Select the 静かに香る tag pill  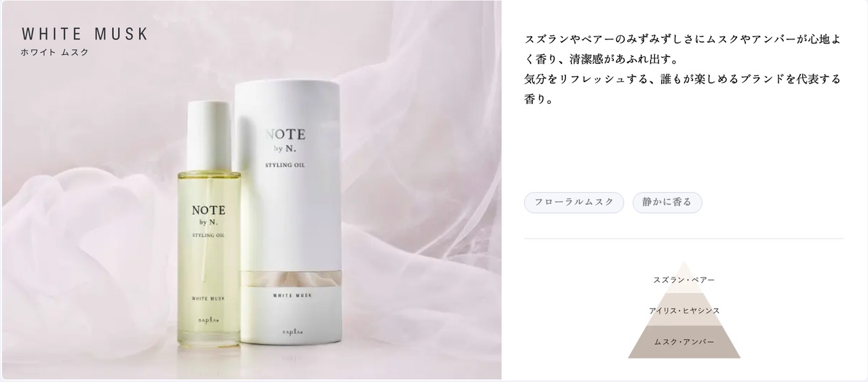(667, 202)
